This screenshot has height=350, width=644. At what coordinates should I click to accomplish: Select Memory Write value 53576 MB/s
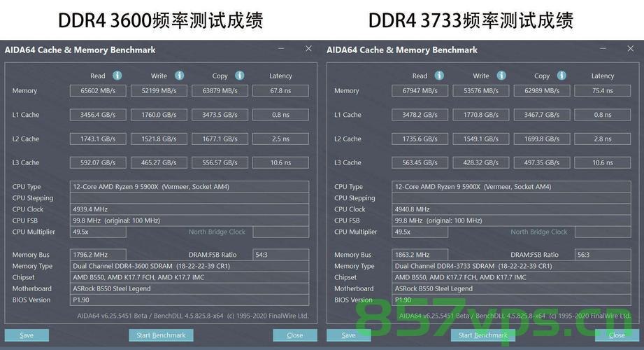click(481, 90)
